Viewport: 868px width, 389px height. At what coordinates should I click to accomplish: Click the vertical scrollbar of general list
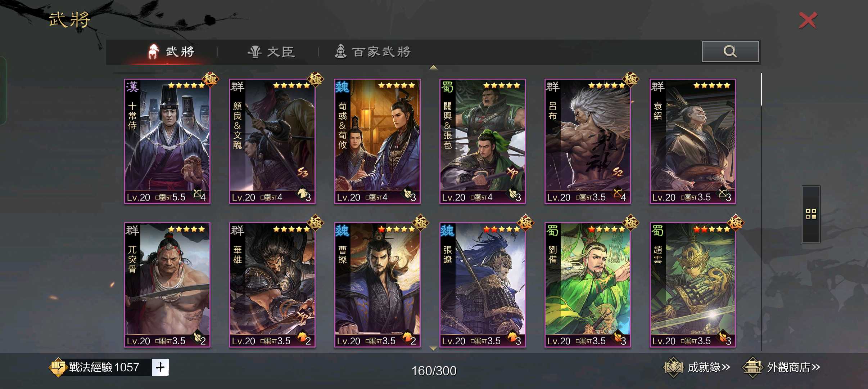tap(761, 89)
